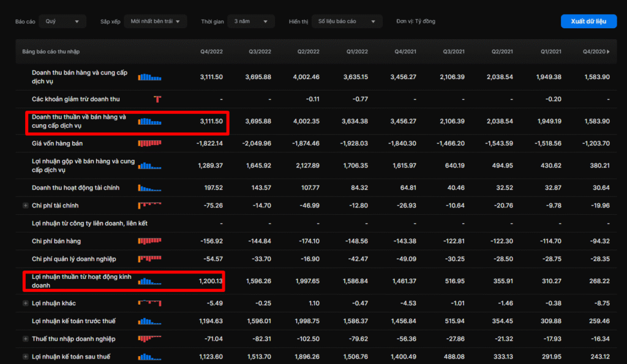Click sparkline chart for Doanh thu bán hàng row
Viewport: 627px width, 364px height.
(x=149, y=77)
